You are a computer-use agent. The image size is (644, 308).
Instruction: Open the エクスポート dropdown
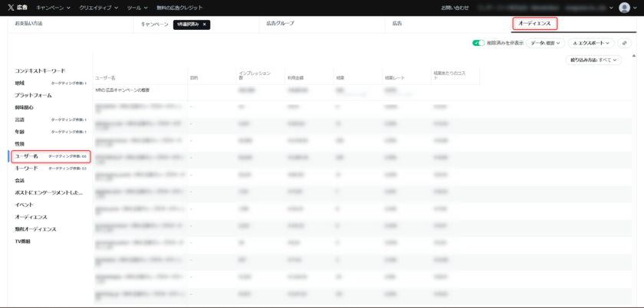point(590,44)
